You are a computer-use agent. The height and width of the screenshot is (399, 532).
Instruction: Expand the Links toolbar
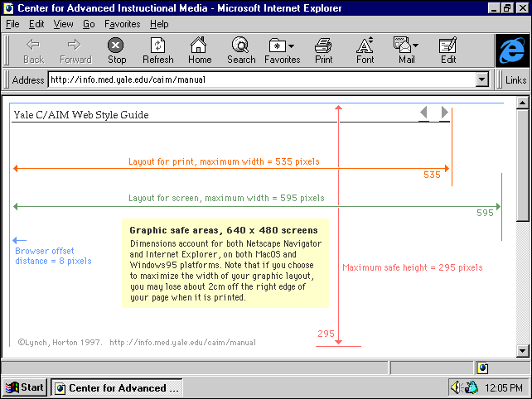coord(515,80)
